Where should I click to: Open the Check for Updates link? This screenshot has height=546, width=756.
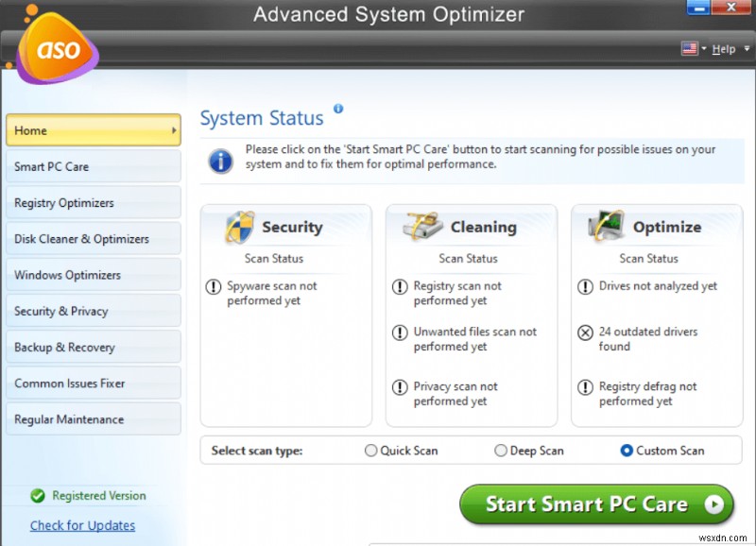pos(82,525)
